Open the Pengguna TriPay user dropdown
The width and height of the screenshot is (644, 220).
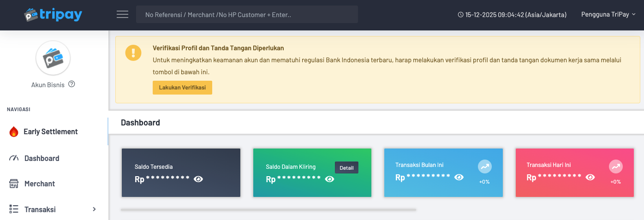[x=608, y=15]
